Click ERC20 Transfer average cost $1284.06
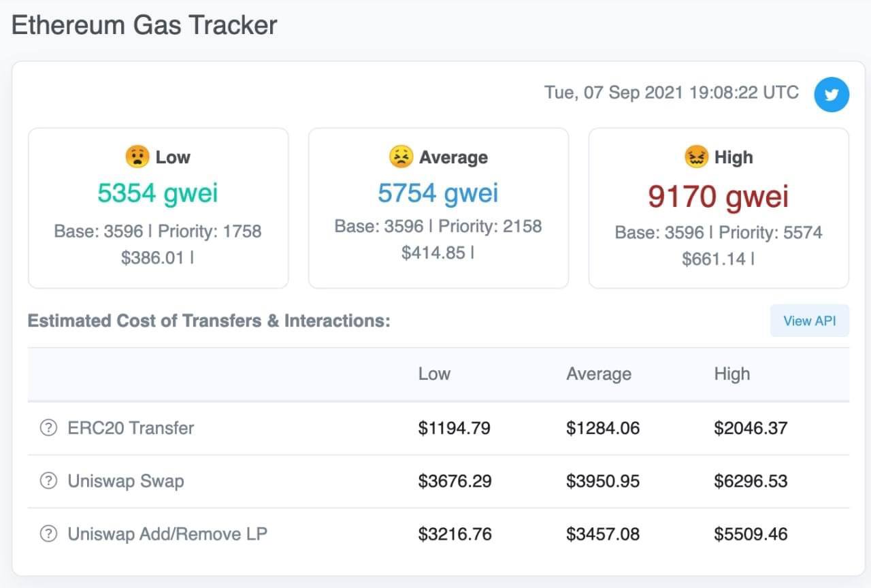 coord(603,428)
